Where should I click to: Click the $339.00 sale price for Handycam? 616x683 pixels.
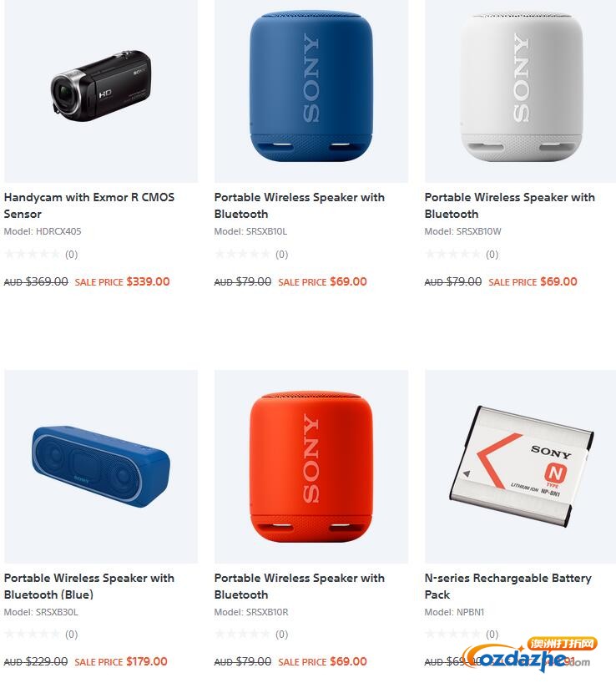pos(148,282)
